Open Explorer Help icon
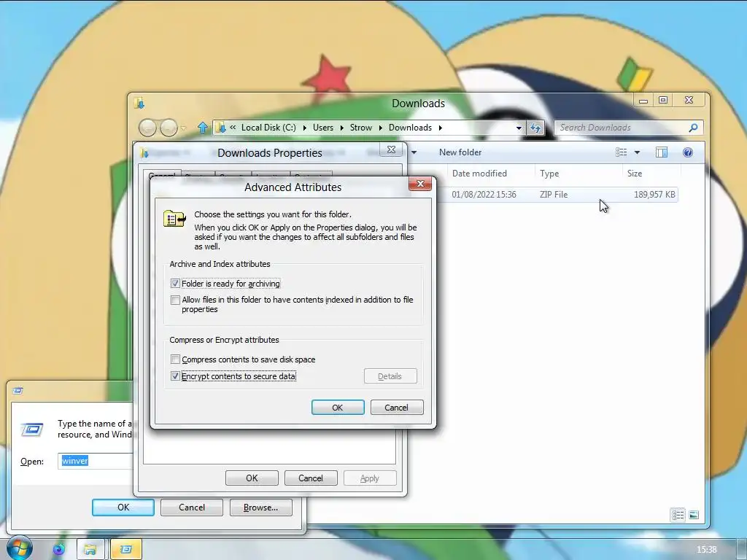747x560 pixels. pyautogui.click(x=687, y=152)
